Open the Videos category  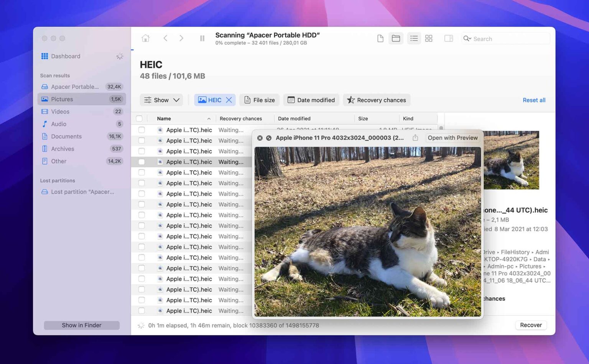click(x=82, y=112)
